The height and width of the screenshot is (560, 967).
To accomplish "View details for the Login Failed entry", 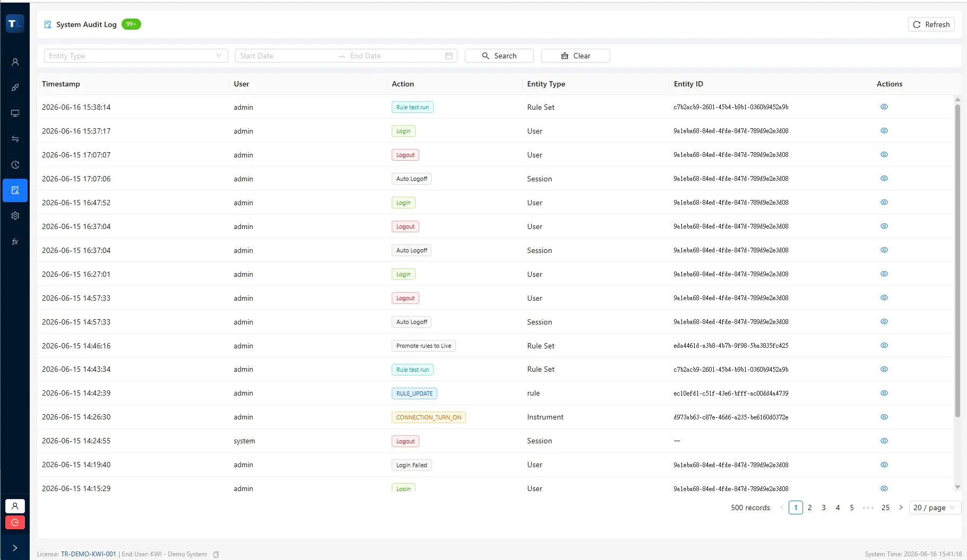I will tap(884, 465).
